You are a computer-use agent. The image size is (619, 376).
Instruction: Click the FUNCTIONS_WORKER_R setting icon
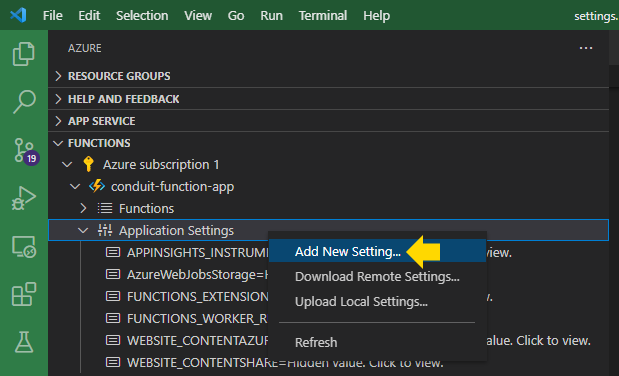click(113, 318)
